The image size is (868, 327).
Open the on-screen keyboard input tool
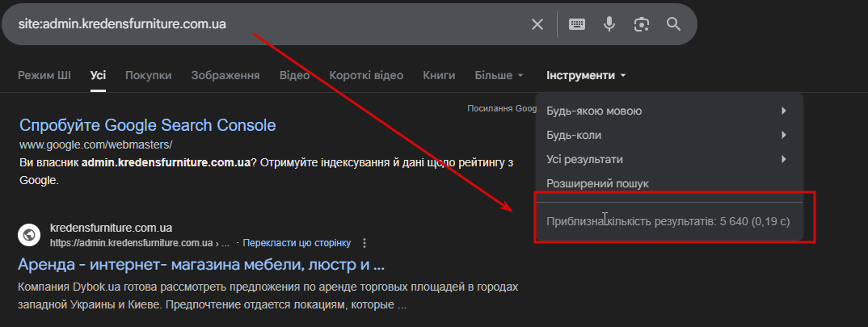click(x=577, y=24)
